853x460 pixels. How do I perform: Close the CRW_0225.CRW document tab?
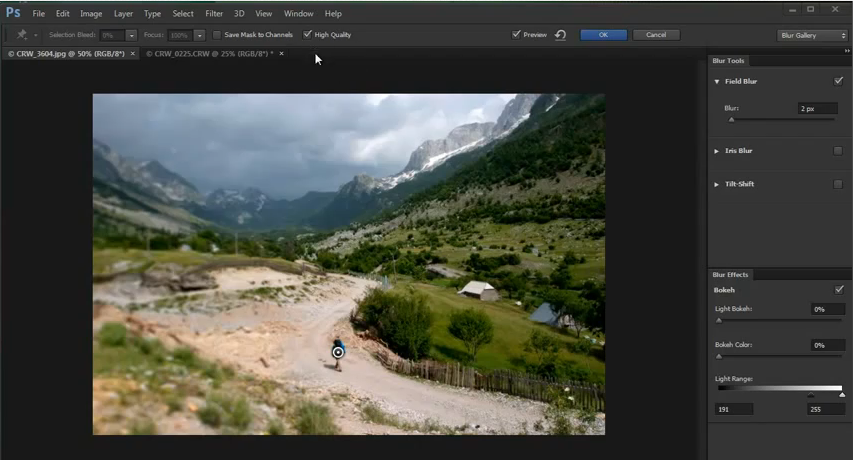281,54
